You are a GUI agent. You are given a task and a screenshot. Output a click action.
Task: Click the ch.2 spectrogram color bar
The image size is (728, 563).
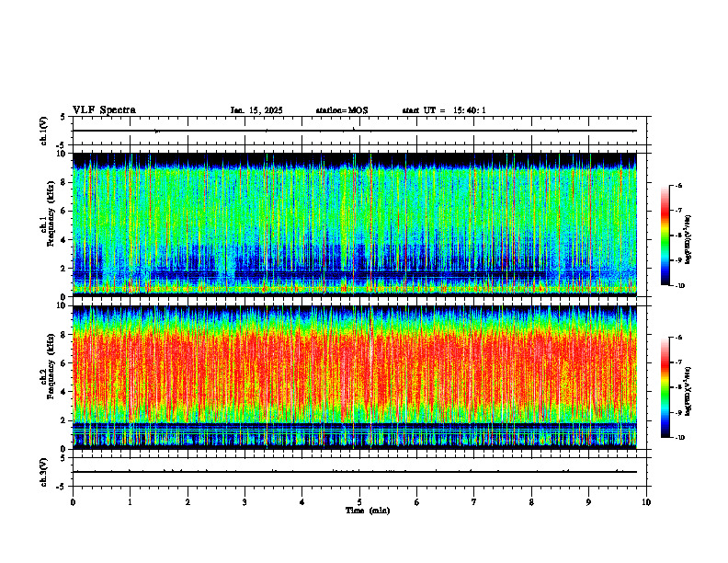[665, 387]
